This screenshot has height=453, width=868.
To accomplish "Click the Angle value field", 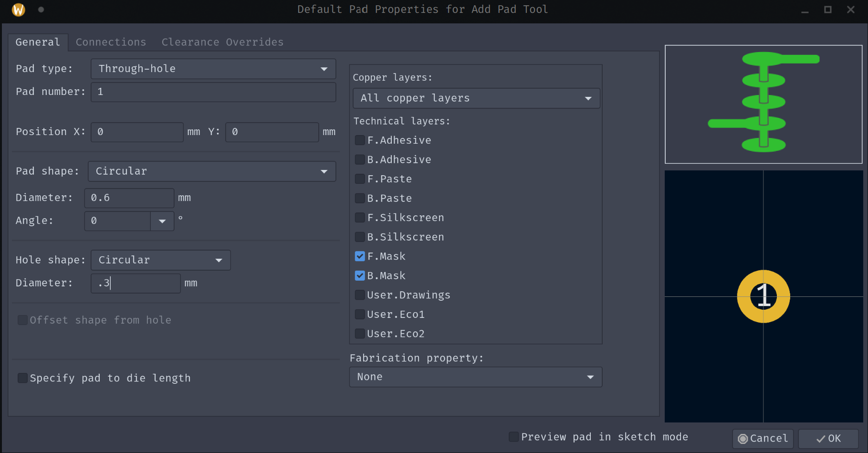I will tap(117, 221).
